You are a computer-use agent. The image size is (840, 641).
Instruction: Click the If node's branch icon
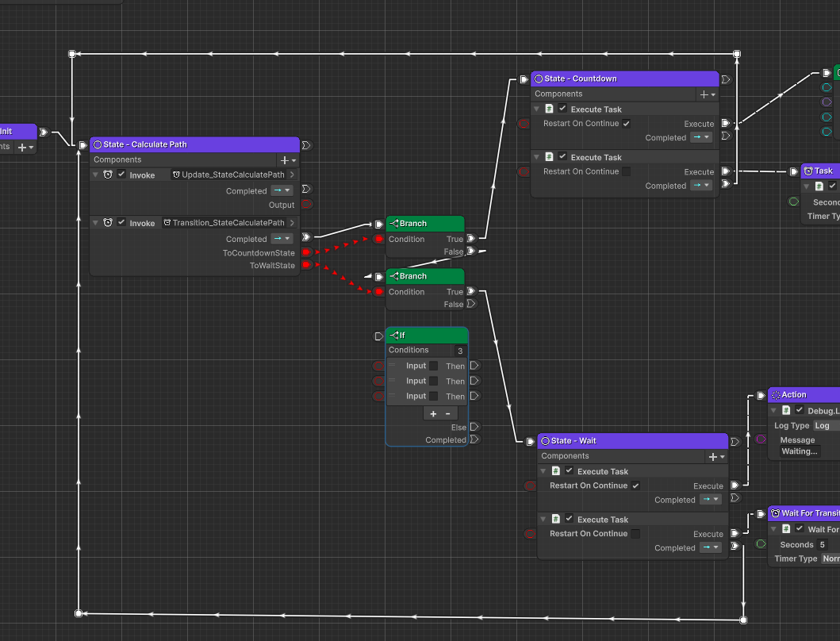[x=393, y=336]
